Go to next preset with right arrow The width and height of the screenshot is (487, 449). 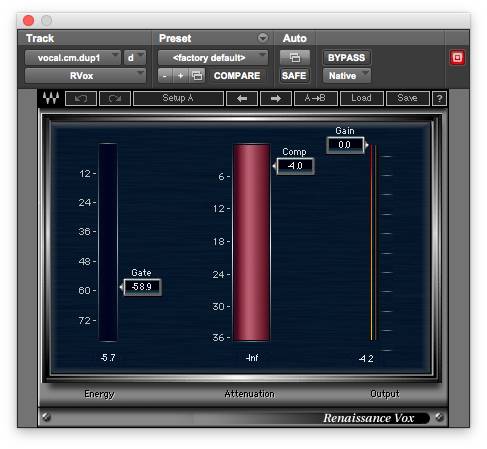276,98
